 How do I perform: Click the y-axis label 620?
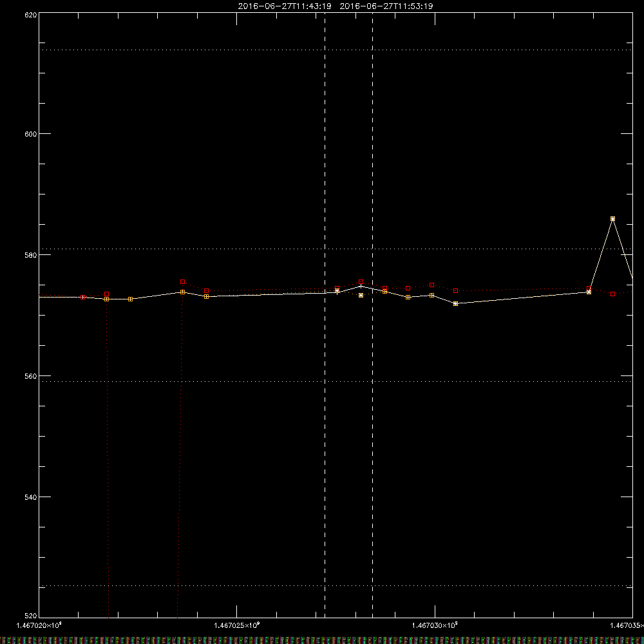[x=31, y=15]
